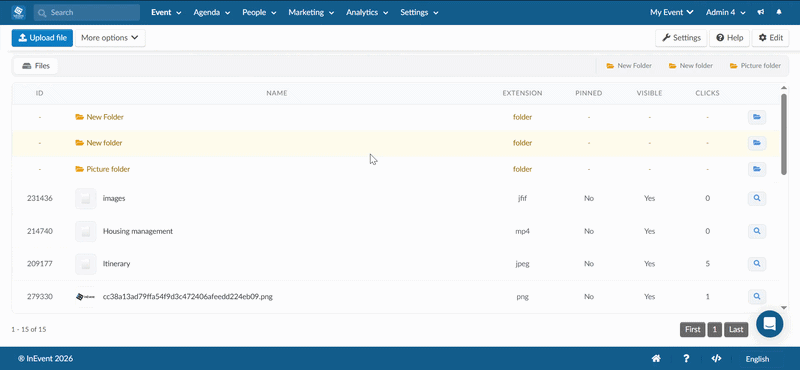Click cc38a13ad79ffa54f9d3c472406afeedd224eb09.png name
800x370 pixels.
click(188, 297)
